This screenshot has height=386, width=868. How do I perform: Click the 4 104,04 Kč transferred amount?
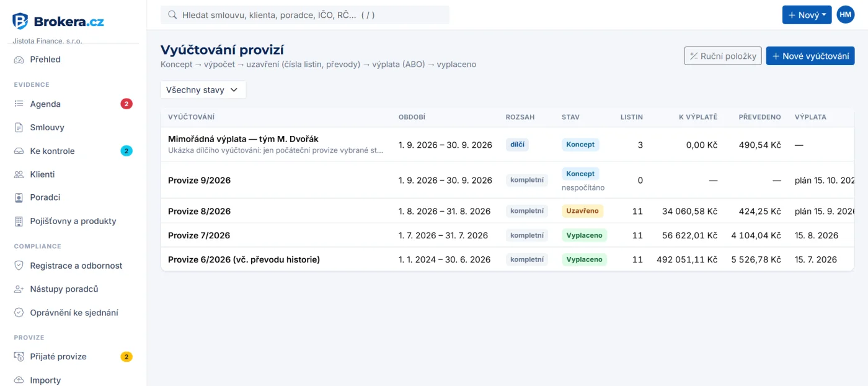point(756,235)
